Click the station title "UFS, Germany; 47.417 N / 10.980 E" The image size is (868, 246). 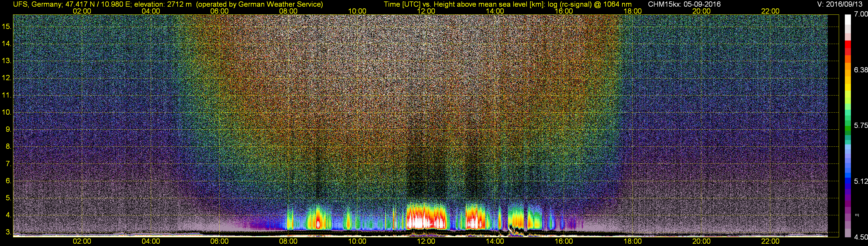click(x=71, y=4)
